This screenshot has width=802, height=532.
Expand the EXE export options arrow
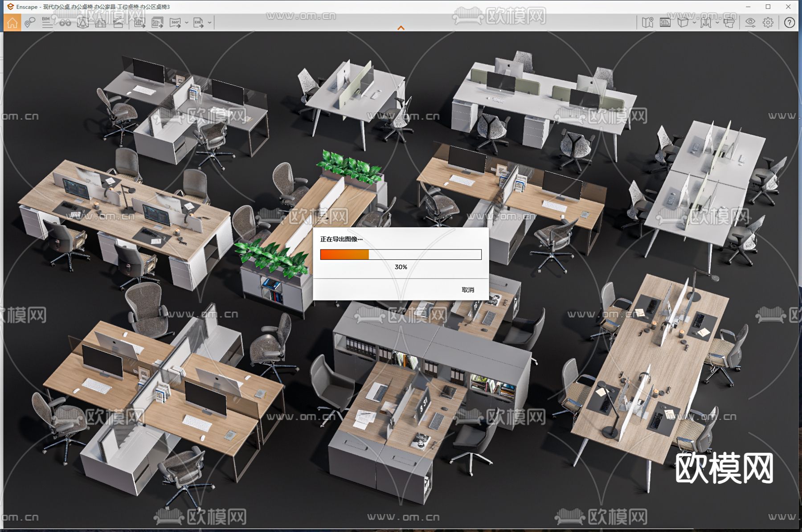tap(209, 23)
